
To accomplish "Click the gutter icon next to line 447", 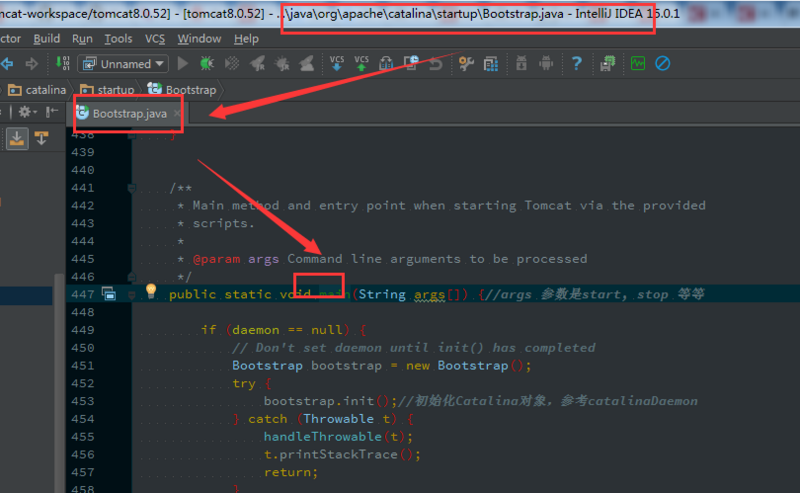I will 109,293.
